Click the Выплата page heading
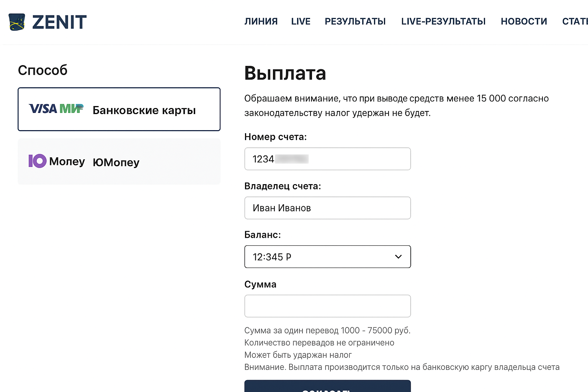This screenshot has height=392, width=588. click(285, 73)
